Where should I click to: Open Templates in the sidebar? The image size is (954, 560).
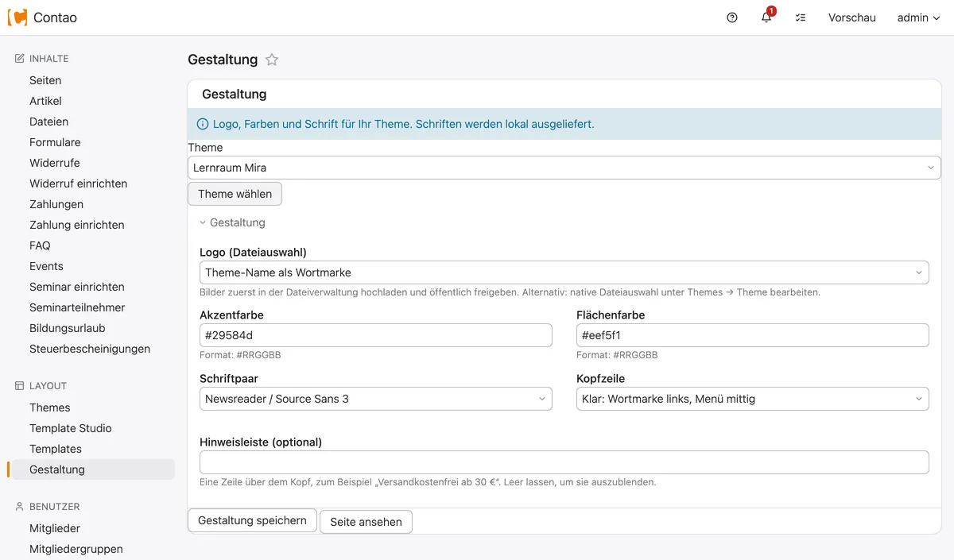click(56, 449)
